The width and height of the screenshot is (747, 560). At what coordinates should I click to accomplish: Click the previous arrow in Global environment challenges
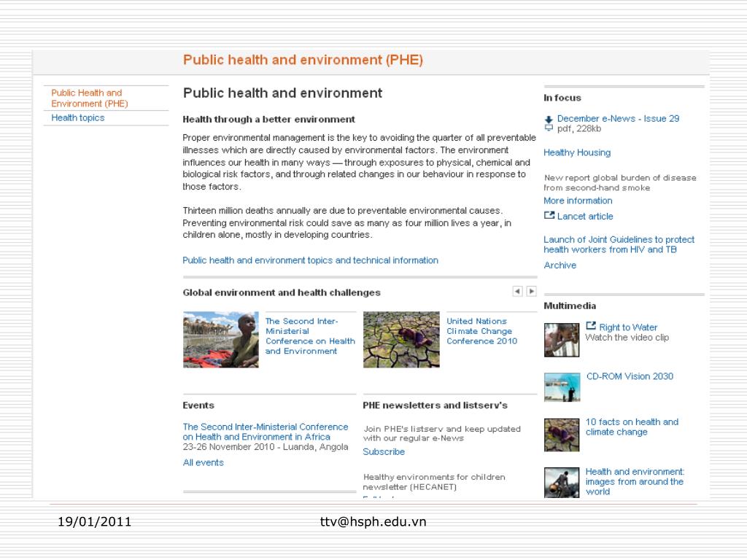point(517,291)
